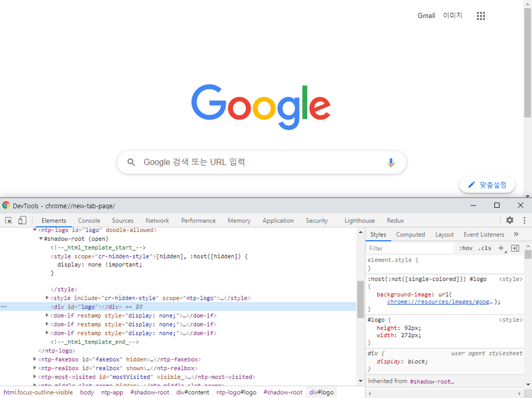
Task: Toggle computed styles sidebar icon
Action: pos(515,248)
